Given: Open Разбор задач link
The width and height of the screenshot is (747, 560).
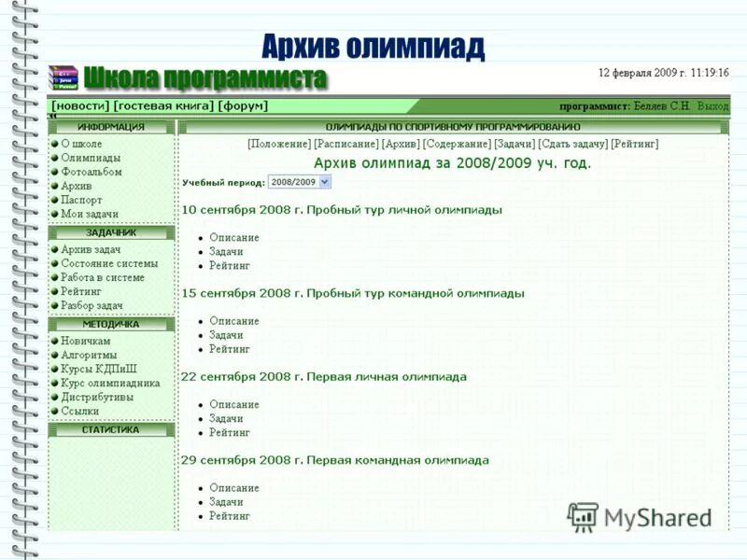Looking at the screenshot, I should 92,306.
